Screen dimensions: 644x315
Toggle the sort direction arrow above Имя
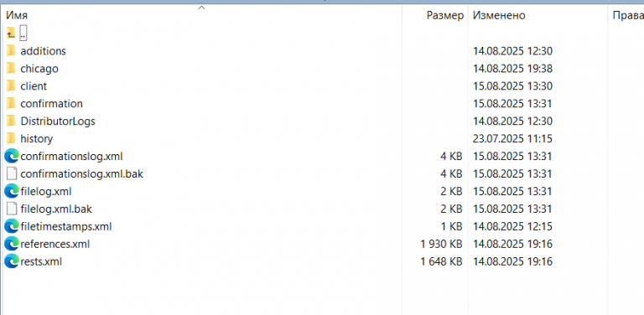tap(201, 8)
